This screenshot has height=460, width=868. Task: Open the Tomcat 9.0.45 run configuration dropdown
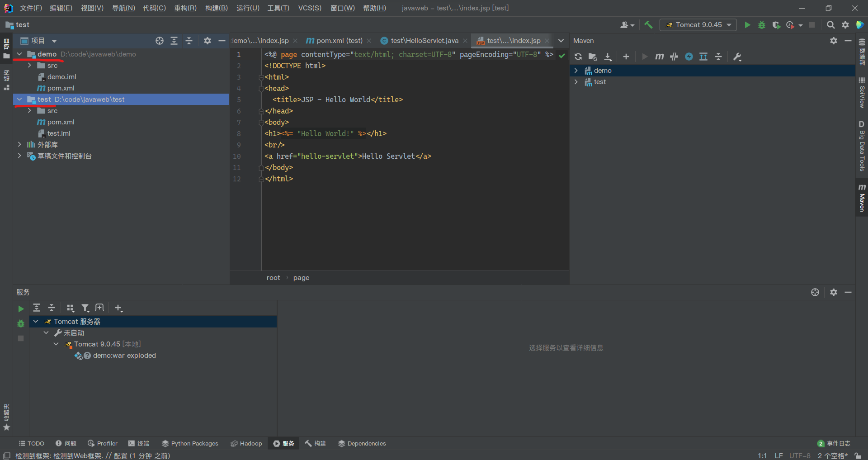[x=698, y=25]
